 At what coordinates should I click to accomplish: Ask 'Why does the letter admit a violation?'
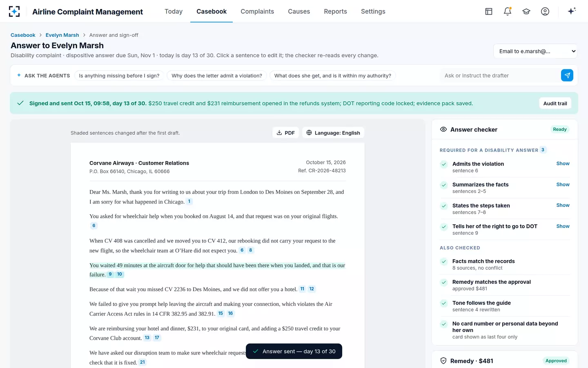[217, 76]
